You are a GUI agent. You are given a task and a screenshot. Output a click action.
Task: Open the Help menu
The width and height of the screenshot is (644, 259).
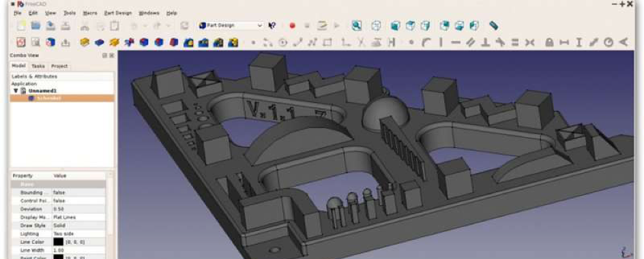pyautogui.click(x=171, y=13)
